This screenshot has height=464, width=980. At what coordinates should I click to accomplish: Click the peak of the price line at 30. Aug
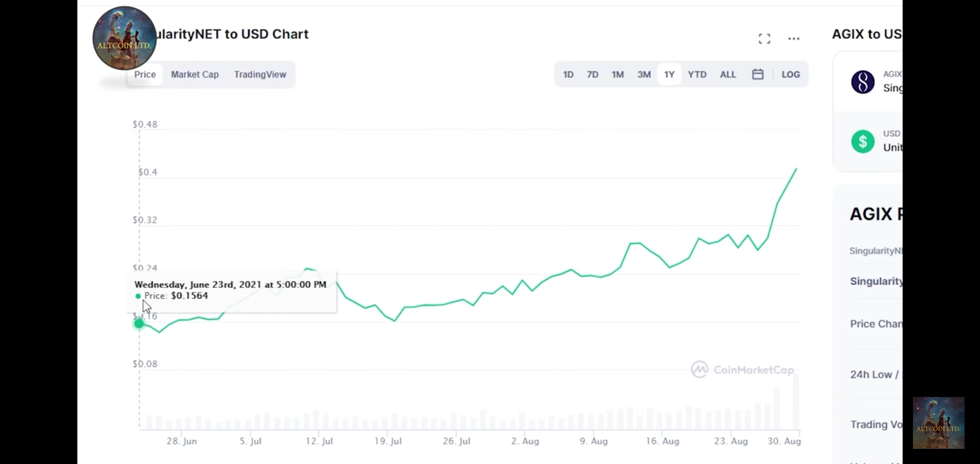796,169
